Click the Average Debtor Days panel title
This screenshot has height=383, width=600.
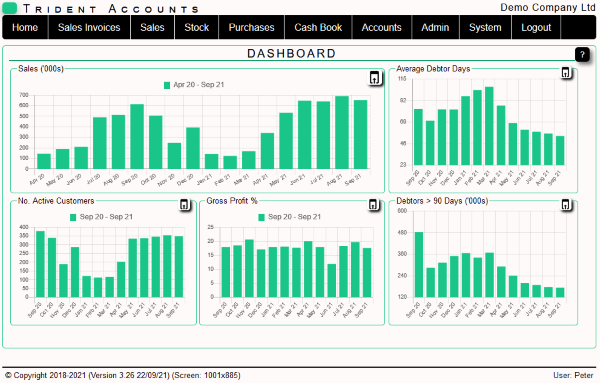point(433,69)
